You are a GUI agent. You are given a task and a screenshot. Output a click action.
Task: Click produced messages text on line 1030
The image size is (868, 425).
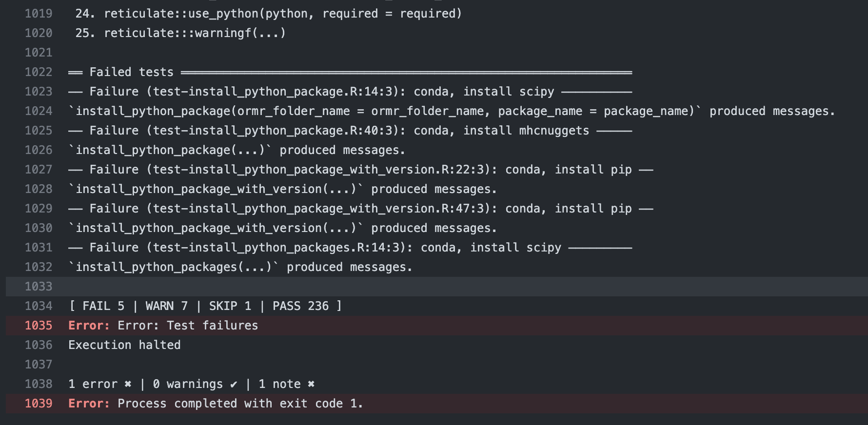coord(283,228)
